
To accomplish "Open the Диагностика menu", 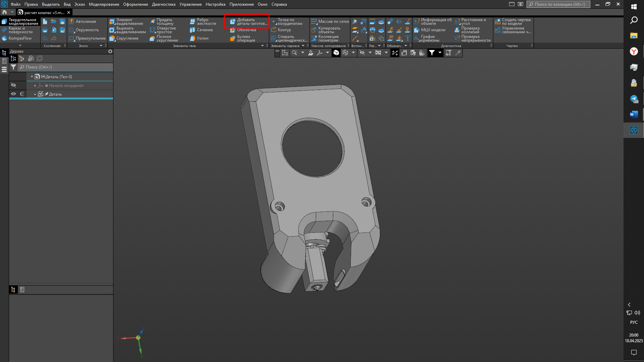I will [163, 4].
